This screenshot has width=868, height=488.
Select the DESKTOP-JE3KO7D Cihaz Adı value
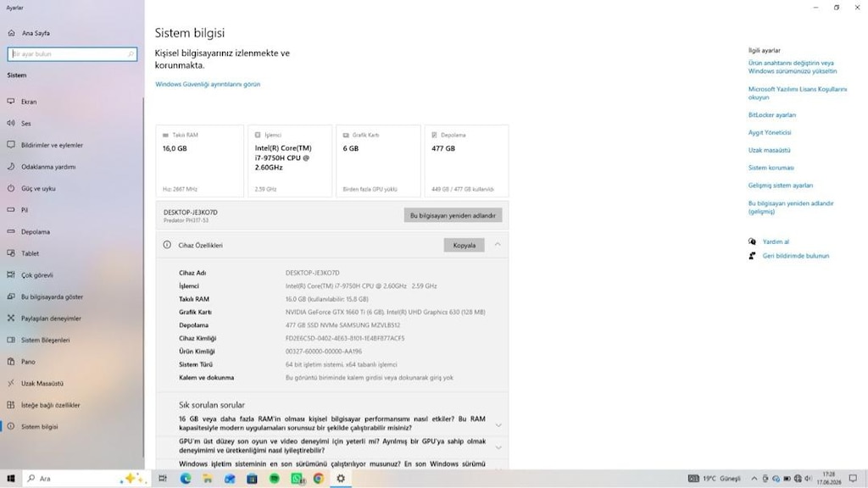coord(312,273)
